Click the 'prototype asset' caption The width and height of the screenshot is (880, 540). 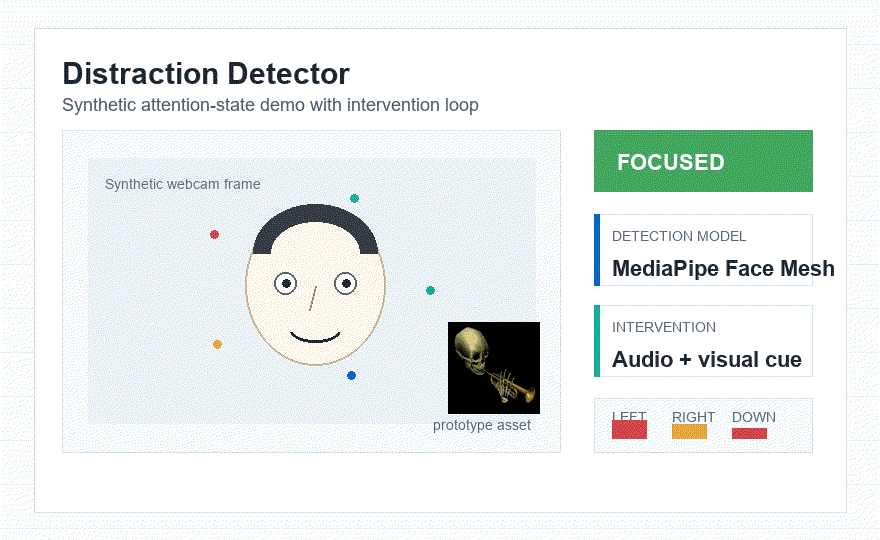pos(482,425)
